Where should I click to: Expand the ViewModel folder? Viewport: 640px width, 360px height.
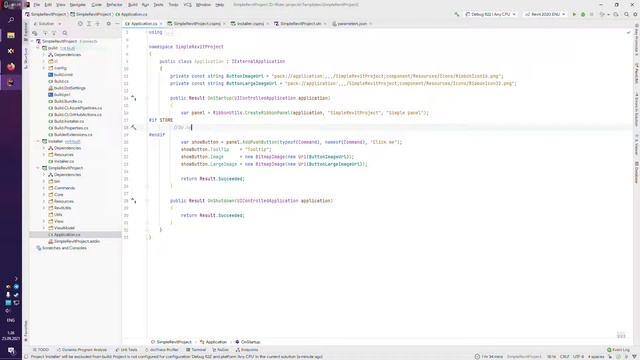click(x=44, y=228)
